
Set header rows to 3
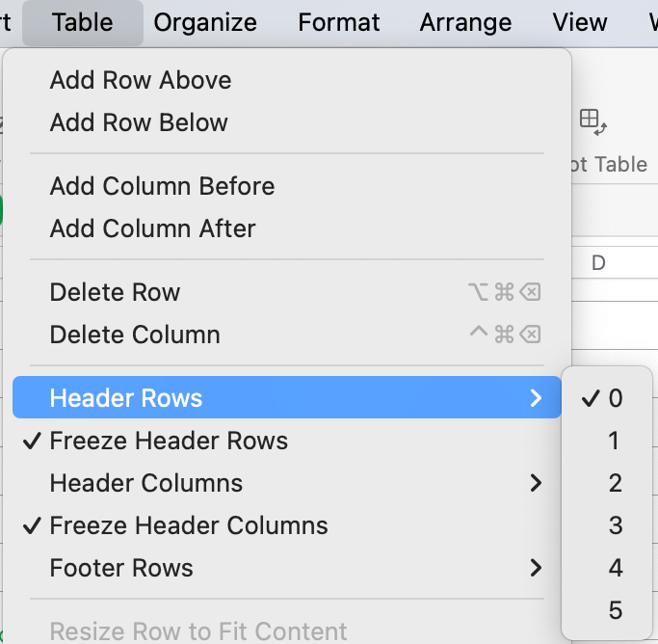tap(615, 525)
